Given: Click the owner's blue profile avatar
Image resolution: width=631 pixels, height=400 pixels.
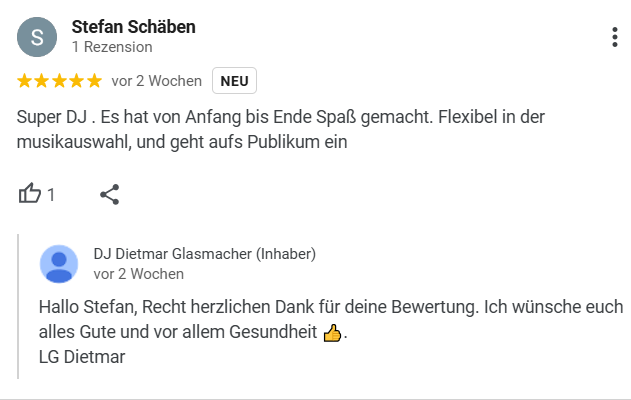Looking at the screenshot, I should pos(59,264).
